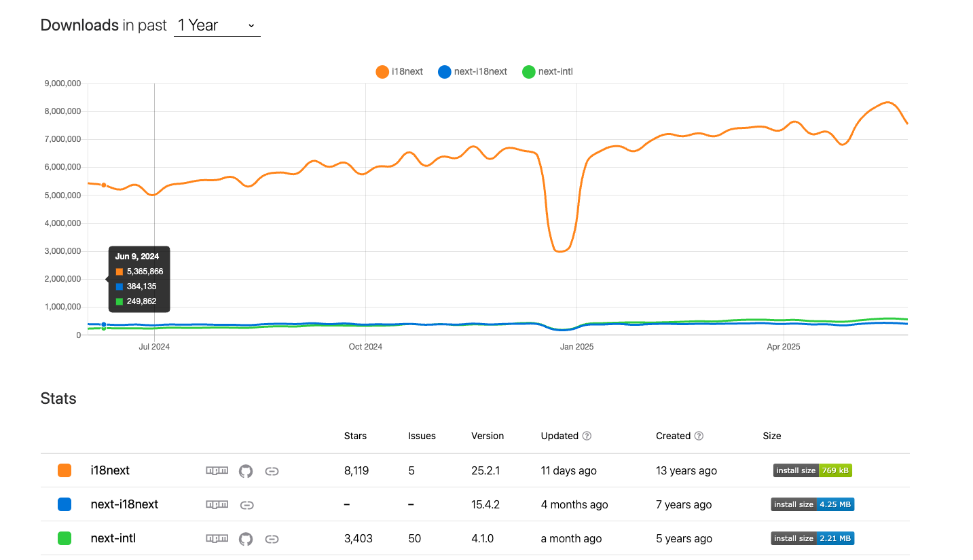Open the npm page icon for i18next

(x=217, y=470)
